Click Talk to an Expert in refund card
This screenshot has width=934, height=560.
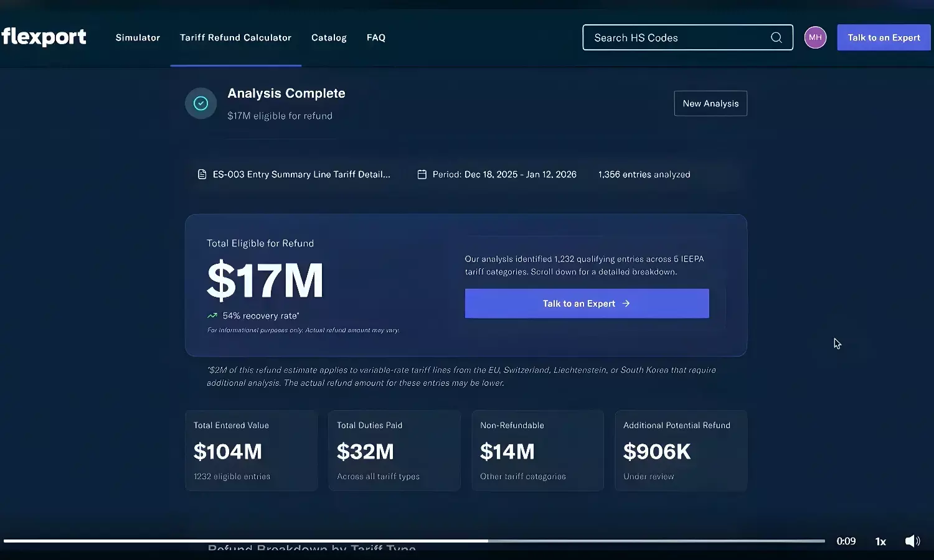(x=587, y=304)
